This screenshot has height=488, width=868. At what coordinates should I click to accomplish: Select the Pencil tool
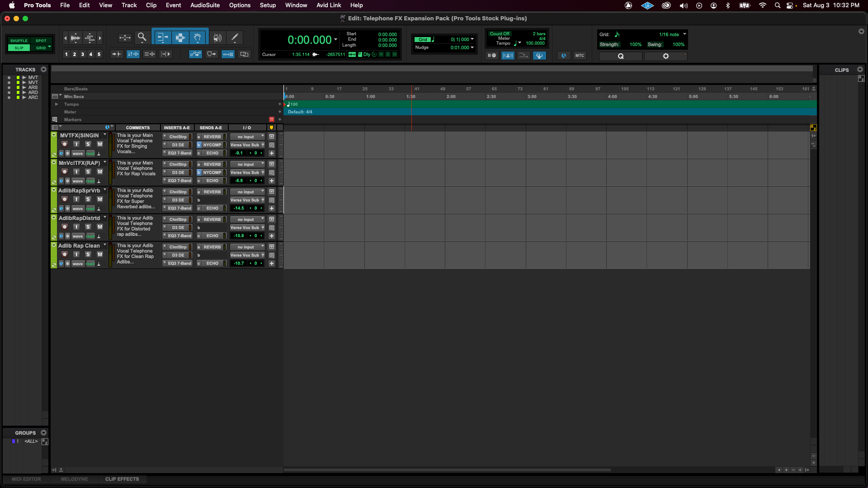pos(235,38)
